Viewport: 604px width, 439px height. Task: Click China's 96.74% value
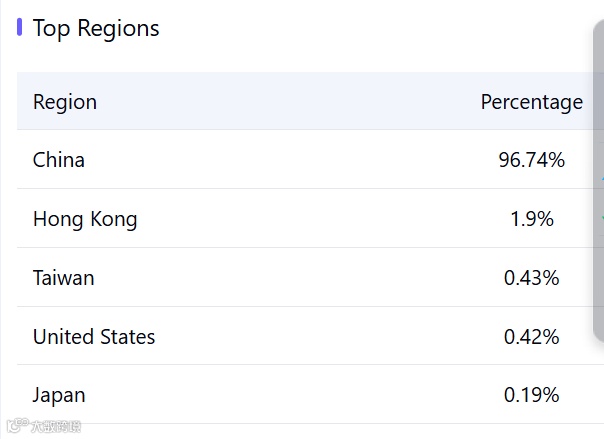point(532,160)
